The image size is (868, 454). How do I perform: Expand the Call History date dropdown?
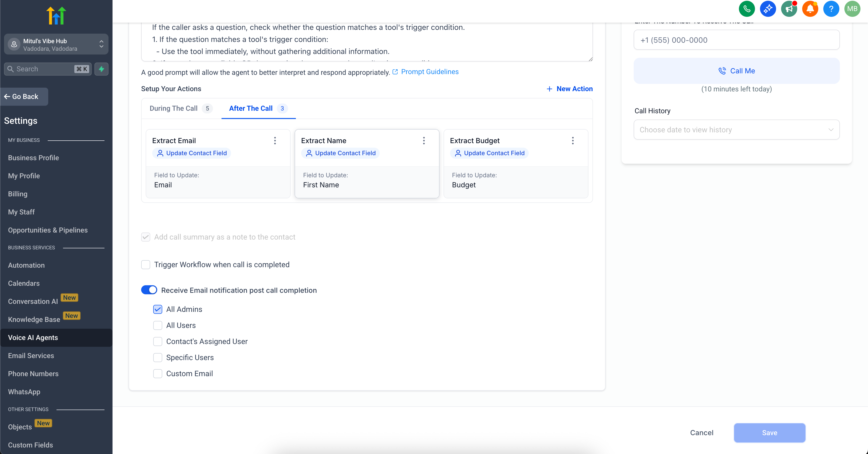pos(736,130)
